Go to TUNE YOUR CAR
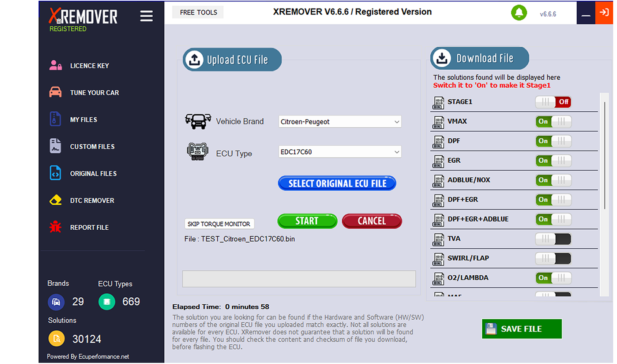 (94, 93)
